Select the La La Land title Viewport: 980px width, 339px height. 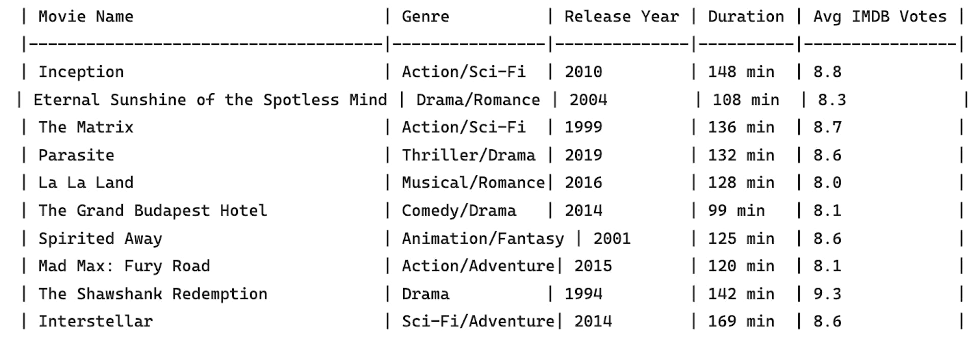[x=86, y=183]
